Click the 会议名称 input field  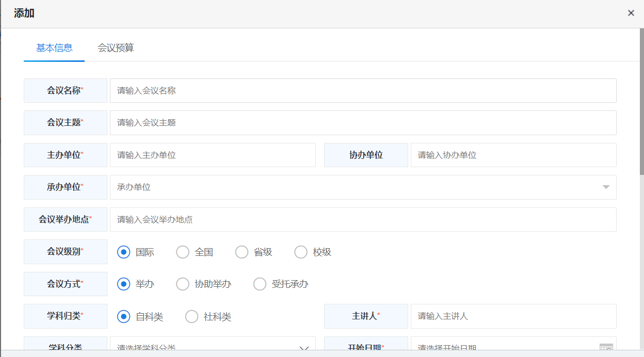point(363,91)
